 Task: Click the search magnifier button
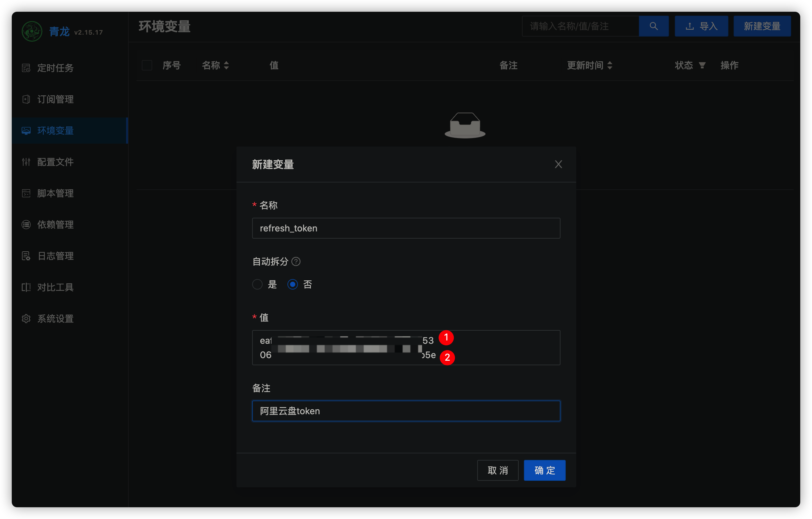[x=654, y=26]
